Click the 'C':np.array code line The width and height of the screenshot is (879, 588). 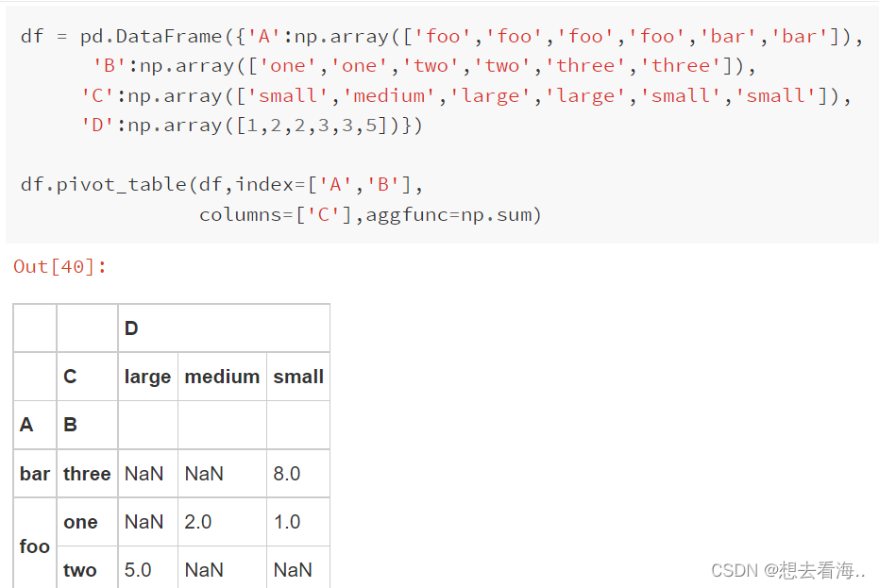click(466, 96)
